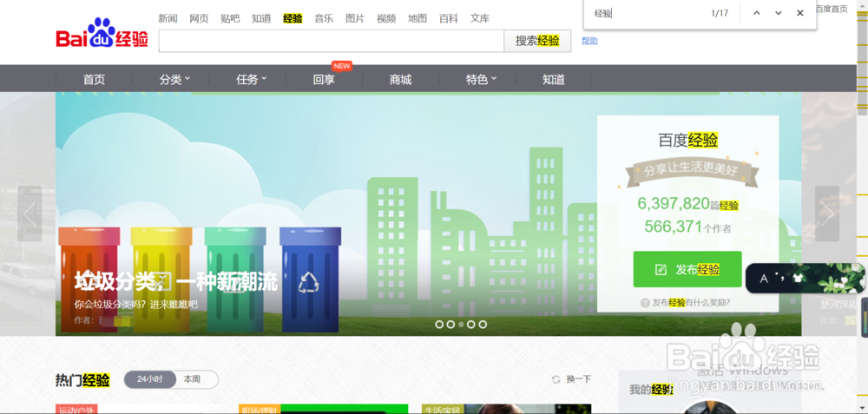Open the 文库 top link

tap(480, 18)
